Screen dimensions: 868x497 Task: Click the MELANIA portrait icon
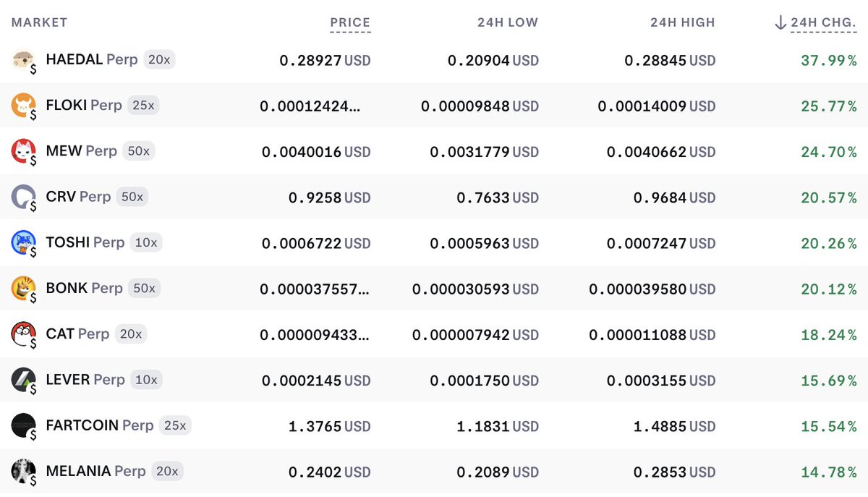click(24, 472)
